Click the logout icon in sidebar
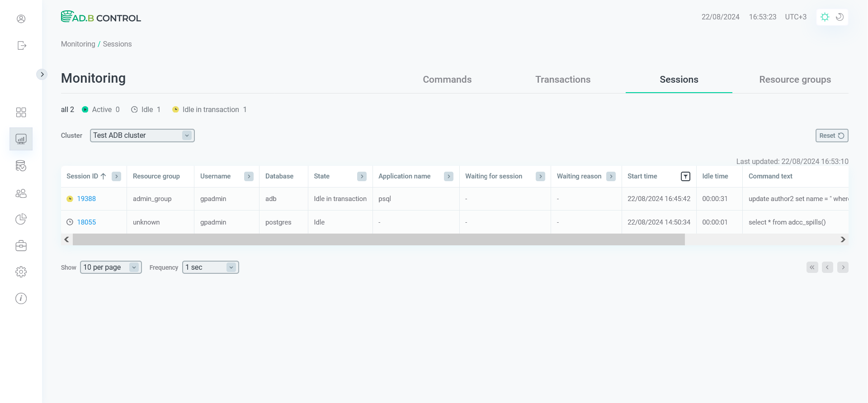Screen dimensions: 868x403 pos(21,46)
